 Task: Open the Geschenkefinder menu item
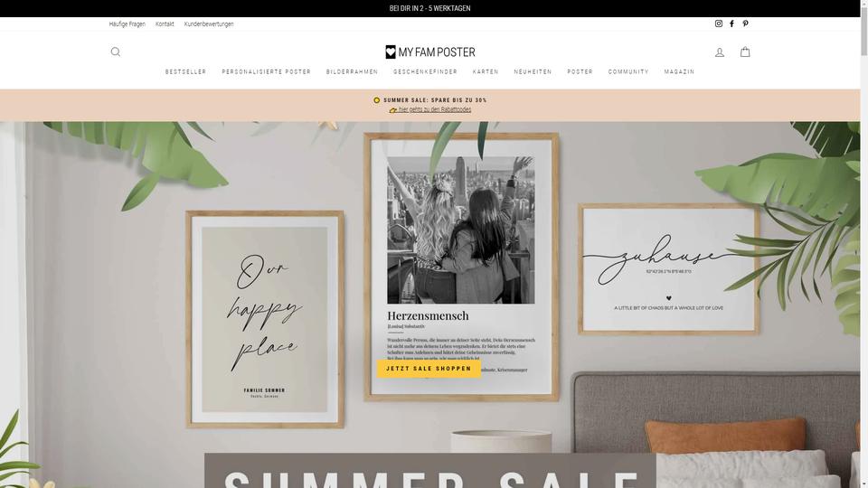[425, 72]
